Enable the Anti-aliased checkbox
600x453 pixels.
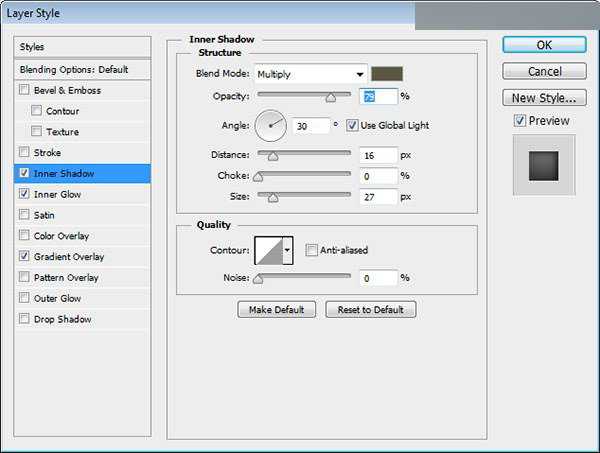pyautogui.click(x=312, y=250)
